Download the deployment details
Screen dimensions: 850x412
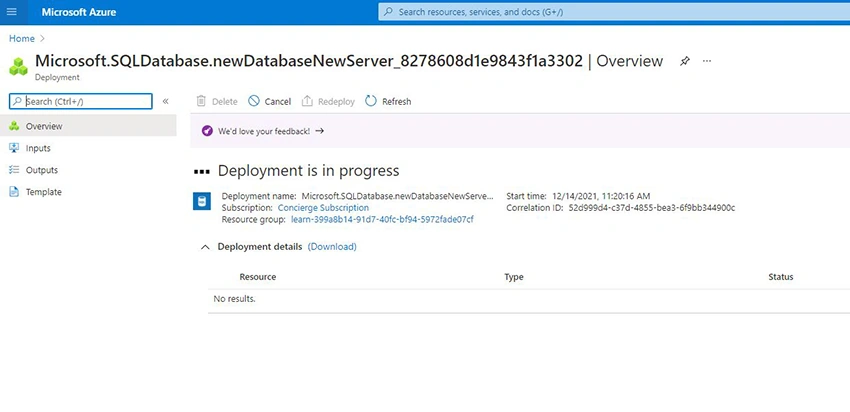click(x=332, y=247)
